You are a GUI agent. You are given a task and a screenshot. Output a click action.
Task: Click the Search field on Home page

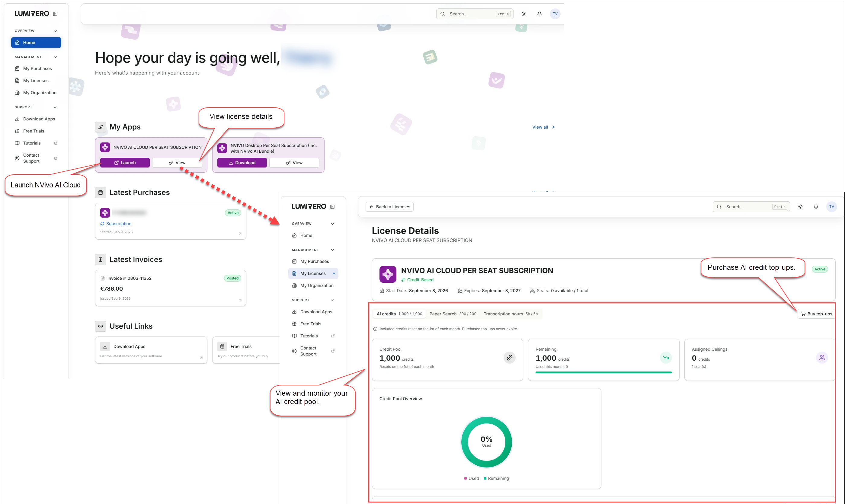tap(475, 14)
